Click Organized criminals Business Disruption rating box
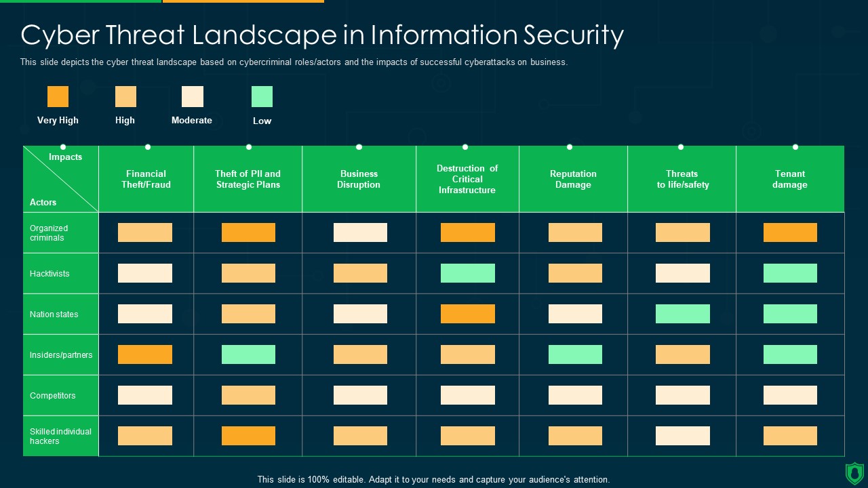This screenshot has width=868, height=488. [x=360, y=232]
